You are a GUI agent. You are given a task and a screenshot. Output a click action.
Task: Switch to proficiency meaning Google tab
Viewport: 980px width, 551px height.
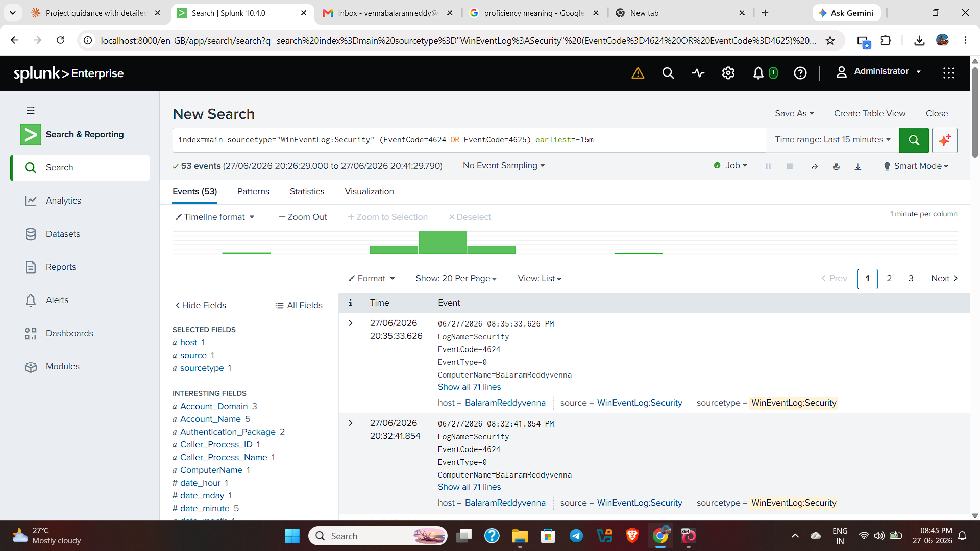coord(533,13)
